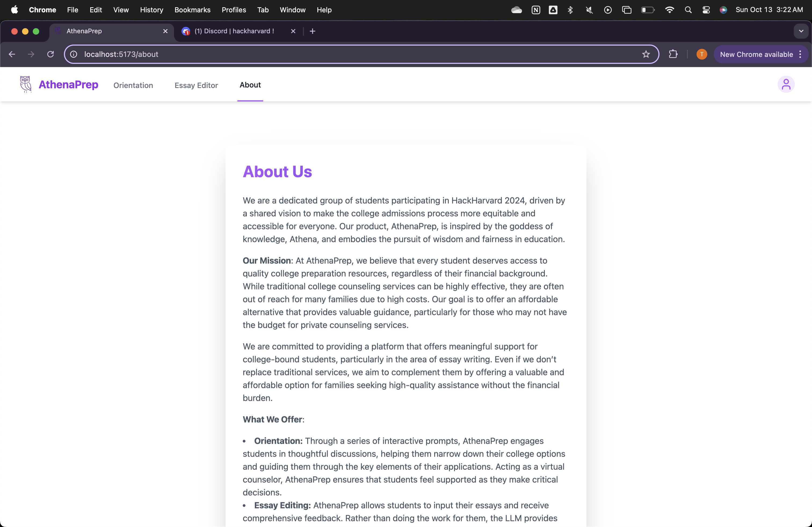Reload the page with the refresh icon
The image size is (812, 527).
pyautogui.click(x=50, y=54)
